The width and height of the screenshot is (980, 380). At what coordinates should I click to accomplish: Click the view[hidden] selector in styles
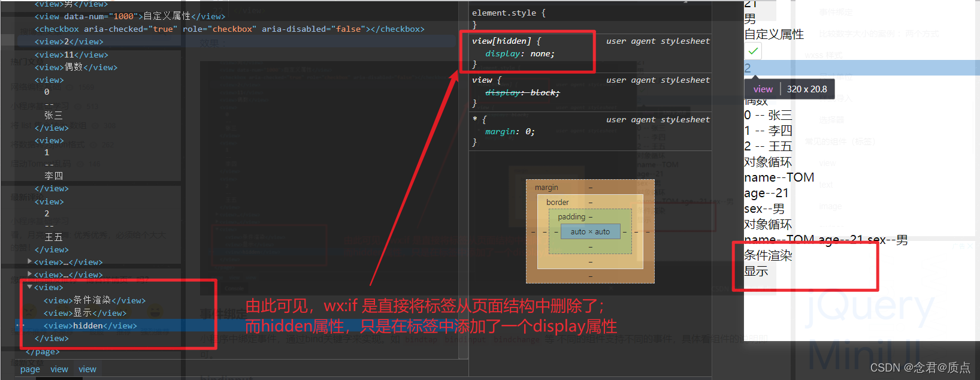point(501,41)
